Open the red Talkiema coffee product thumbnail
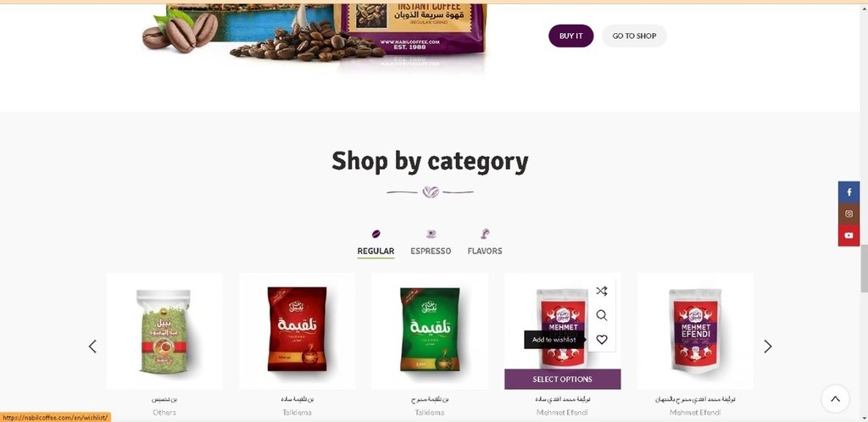 click(298, 329)
